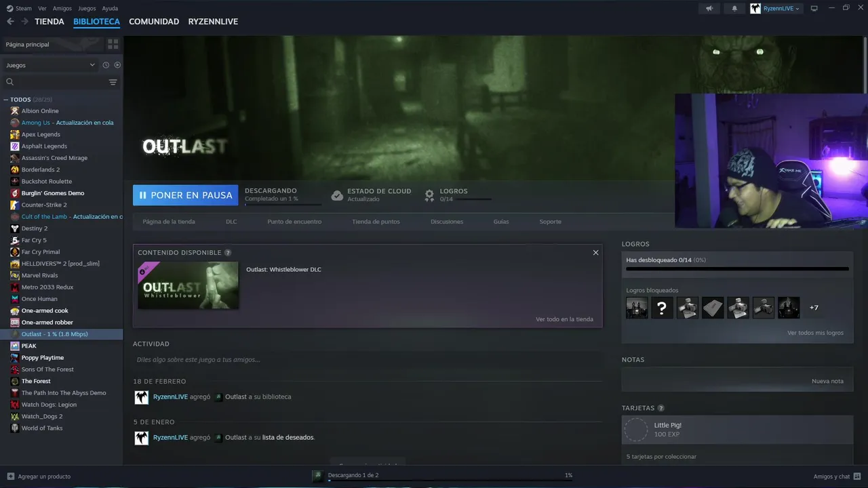Show recent activity clock filter
Viewport: 868px width, 488px height.
tap(106, 65)
